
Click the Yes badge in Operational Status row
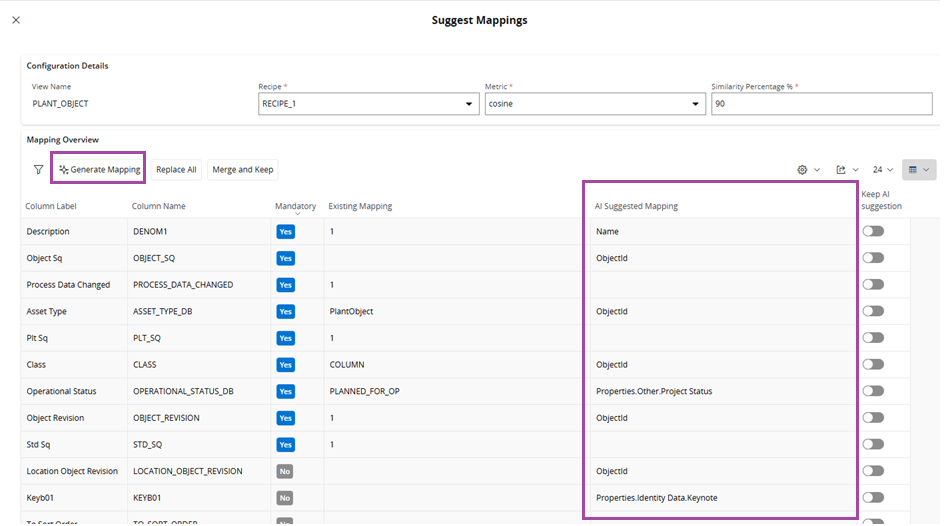point(286,392)
